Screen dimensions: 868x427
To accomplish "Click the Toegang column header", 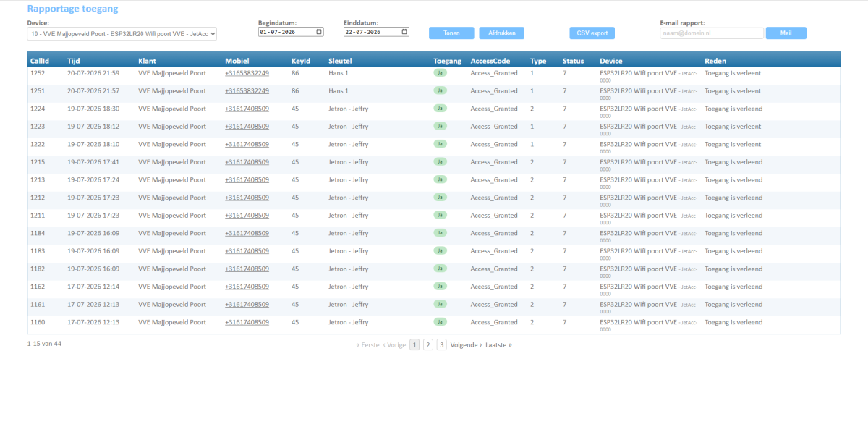I will (x=447, y=61).
